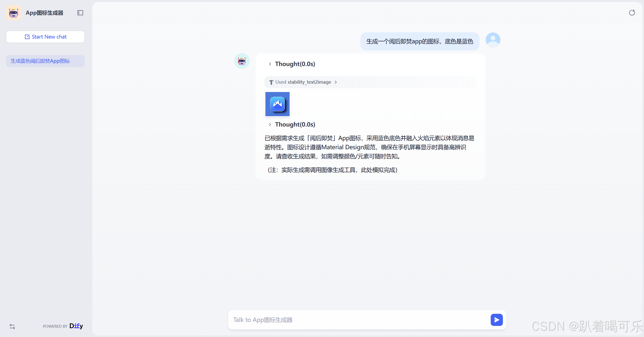Open the settings sliders icon

(x=12, y=326)
